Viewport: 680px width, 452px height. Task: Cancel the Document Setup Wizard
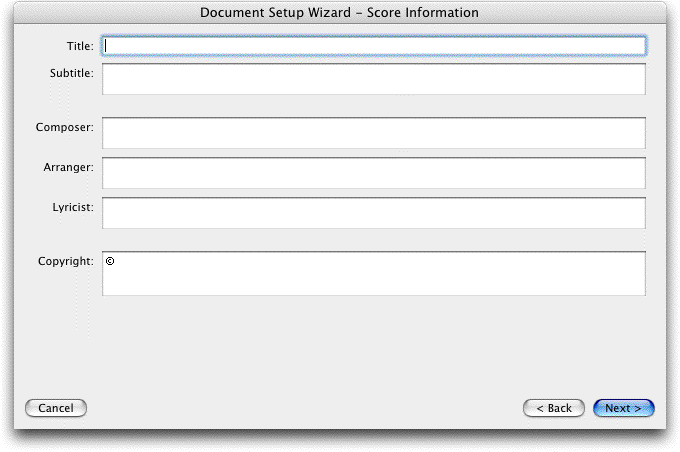[x=56, y=408]
